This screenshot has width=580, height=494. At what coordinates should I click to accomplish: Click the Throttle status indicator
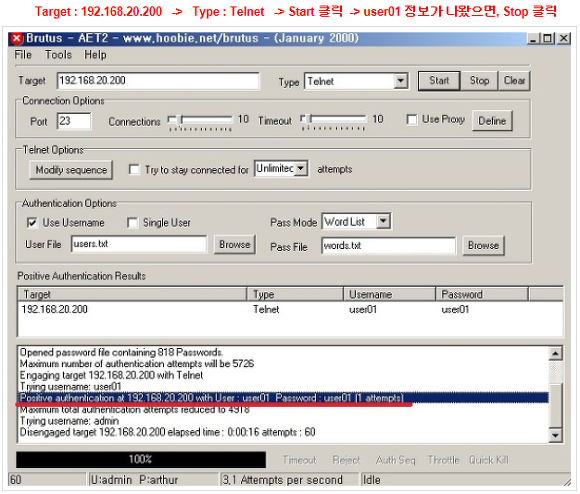pyautogui.click(x=444, y=460)
